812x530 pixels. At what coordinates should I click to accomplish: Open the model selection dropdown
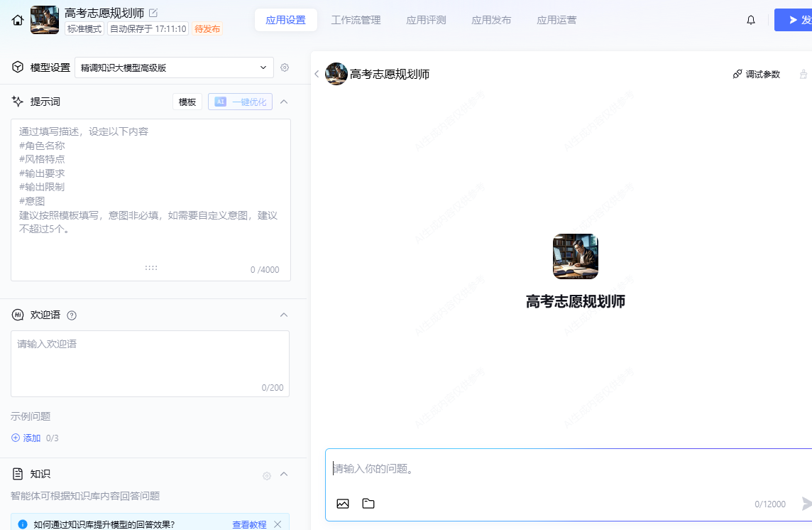pos(174,67)
